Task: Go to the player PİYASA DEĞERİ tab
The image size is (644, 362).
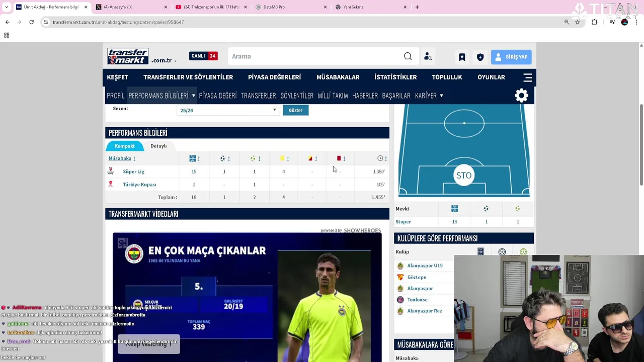Action: [x=217, y=96]
